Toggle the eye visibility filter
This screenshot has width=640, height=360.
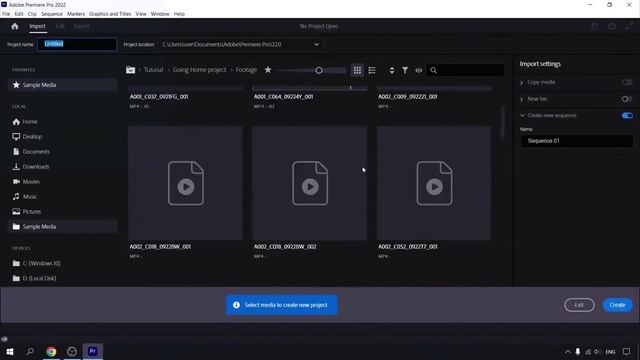coord(418,70)
